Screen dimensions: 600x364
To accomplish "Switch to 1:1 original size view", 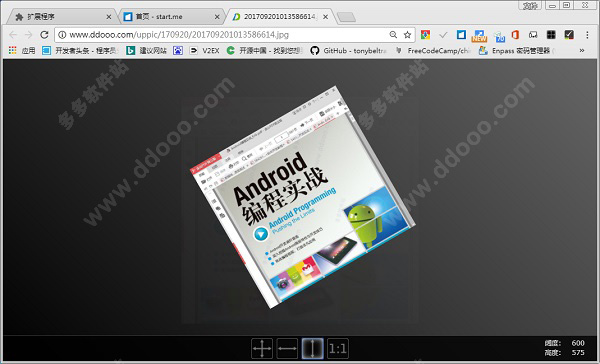I will pos(338,349).
